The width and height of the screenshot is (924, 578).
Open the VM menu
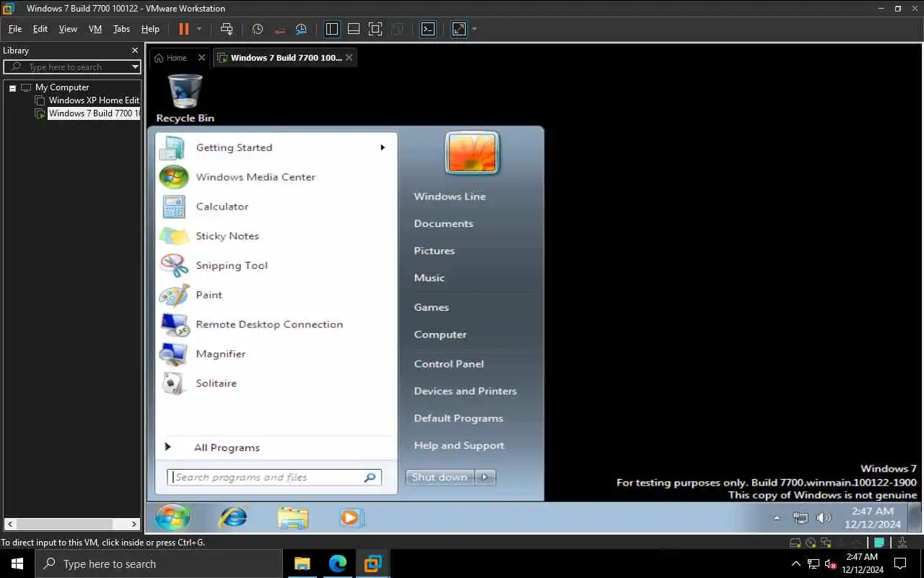95,29
